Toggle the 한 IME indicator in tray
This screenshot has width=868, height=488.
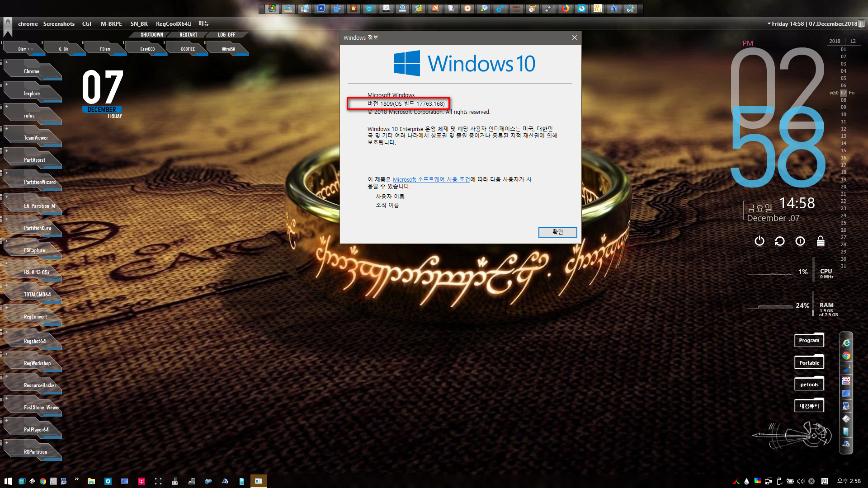(825, 481)
